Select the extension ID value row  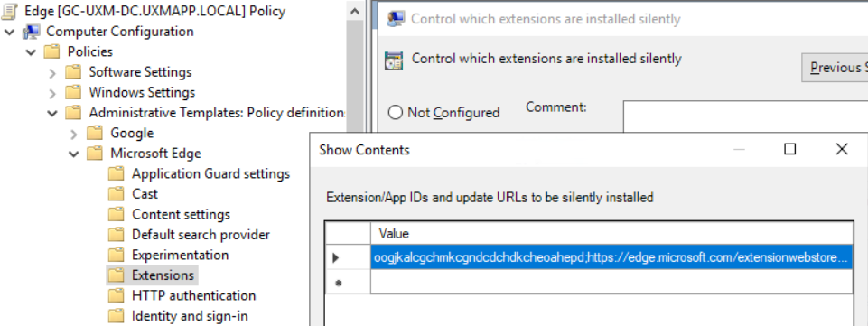point(611,257)
